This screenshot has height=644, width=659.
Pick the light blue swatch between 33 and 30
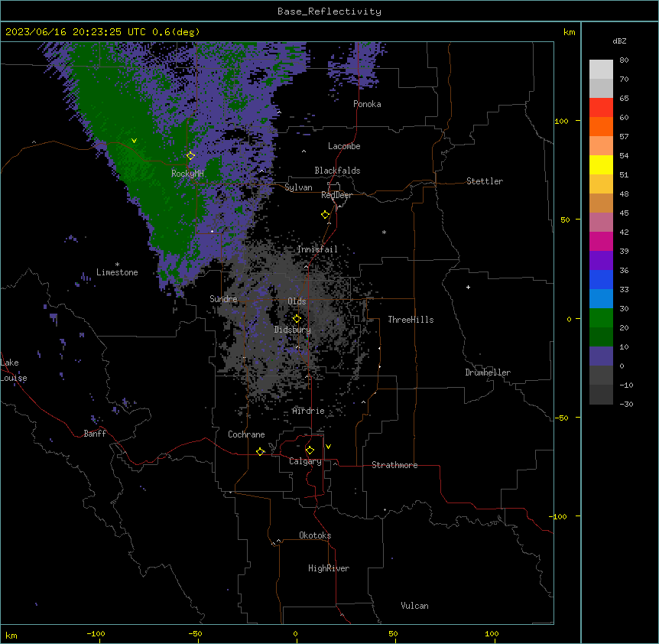601,299
